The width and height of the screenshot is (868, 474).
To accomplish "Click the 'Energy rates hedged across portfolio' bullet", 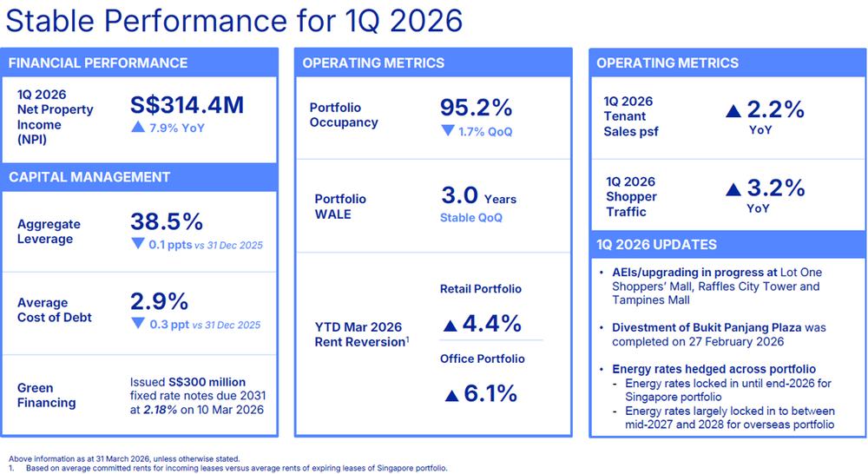I will pyautogui.click(x=713, y=369).
